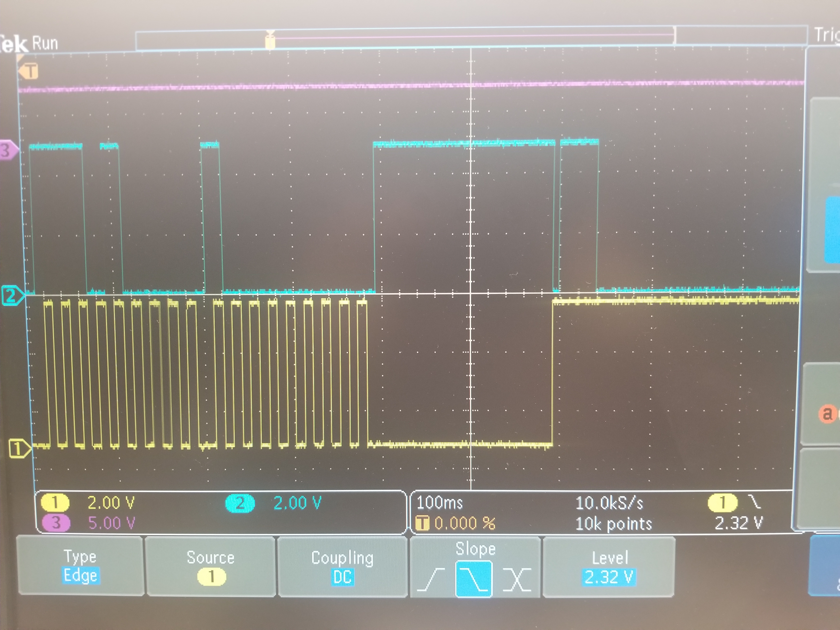Open the Coupling DC menu
The width and height of the screenshot is (840, 630).
click(x=342, y=567)
